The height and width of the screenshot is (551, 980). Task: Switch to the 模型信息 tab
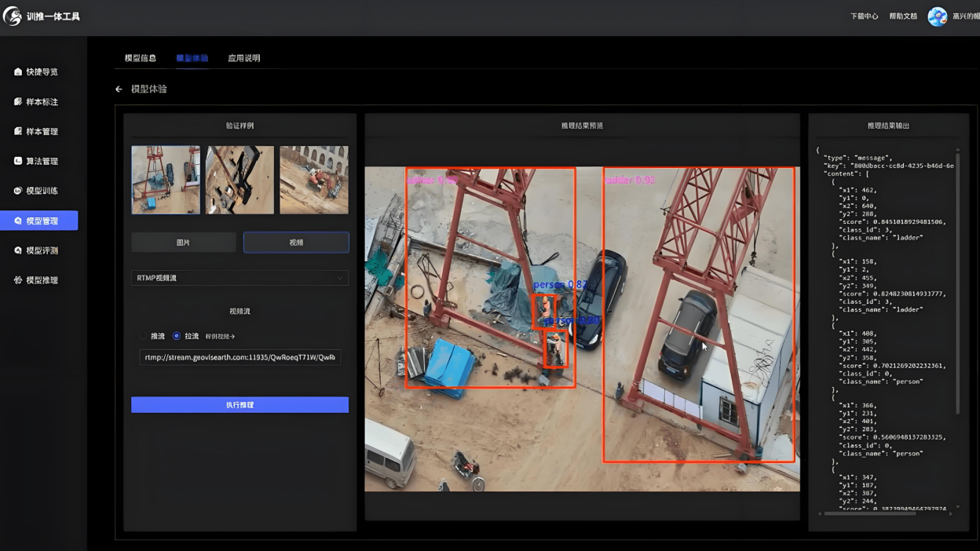tap(140, 58)
